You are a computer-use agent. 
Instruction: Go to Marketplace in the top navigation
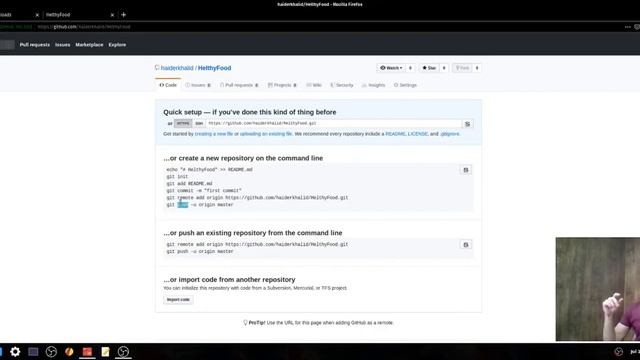pos(89,44)
